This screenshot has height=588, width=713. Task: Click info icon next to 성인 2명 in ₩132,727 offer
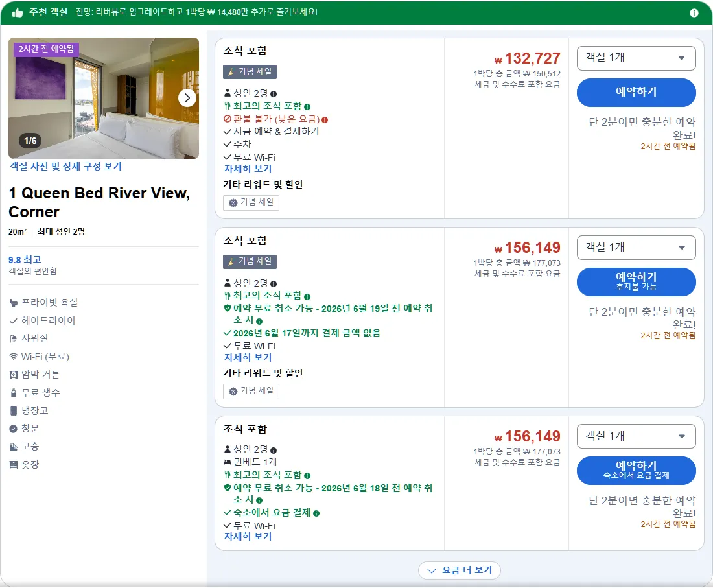coord(274,94)
